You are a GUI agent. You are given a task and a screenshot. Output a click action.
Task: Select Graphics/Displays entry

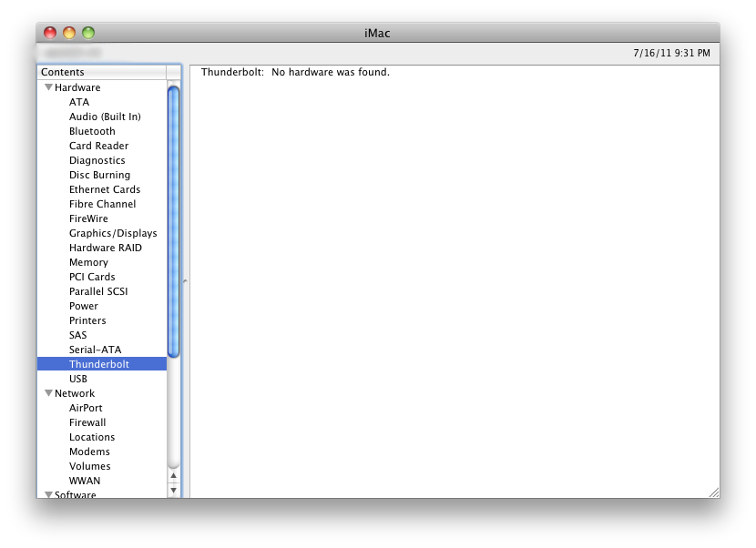click(113, 233)
